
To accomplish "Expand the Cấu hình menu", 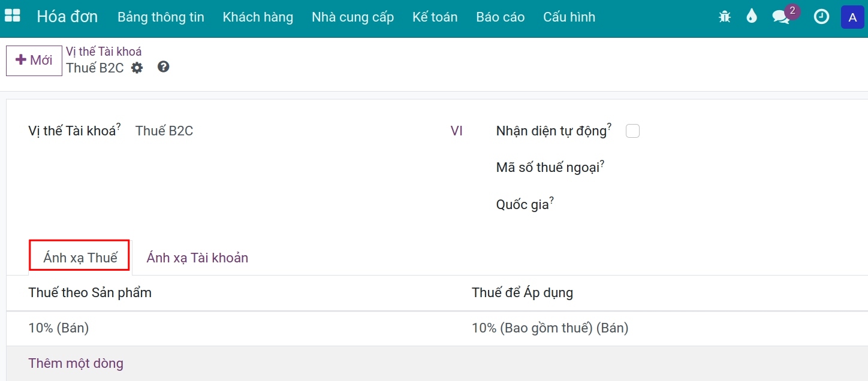I will pos(569,17).
